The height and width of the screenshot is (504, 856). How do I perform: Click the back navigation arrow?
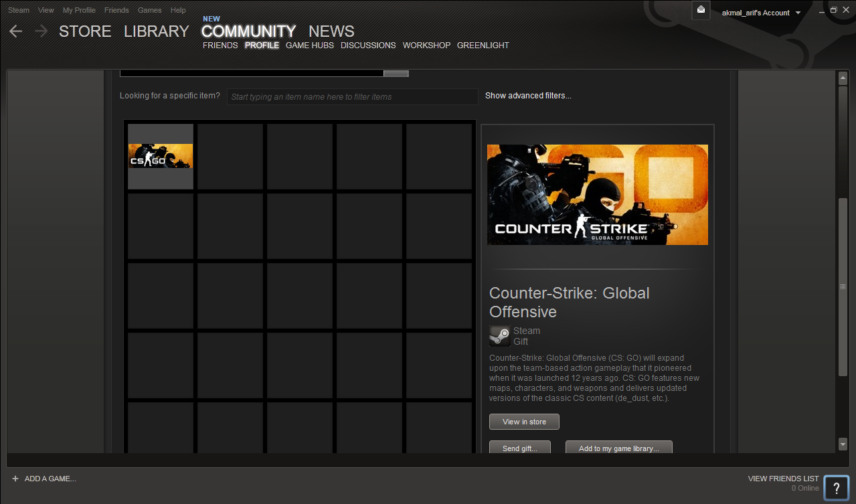click(15, 31)
